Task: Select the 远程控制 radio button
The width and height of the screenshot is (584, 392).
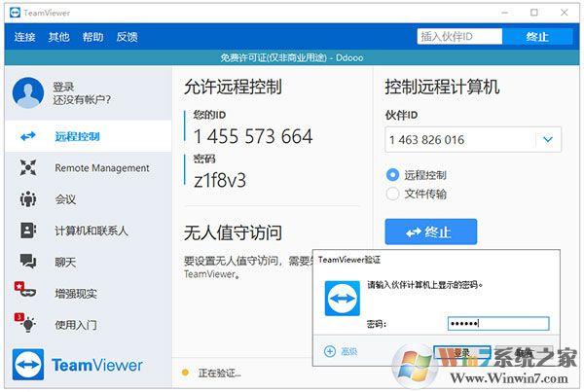Action: (392, 174)
